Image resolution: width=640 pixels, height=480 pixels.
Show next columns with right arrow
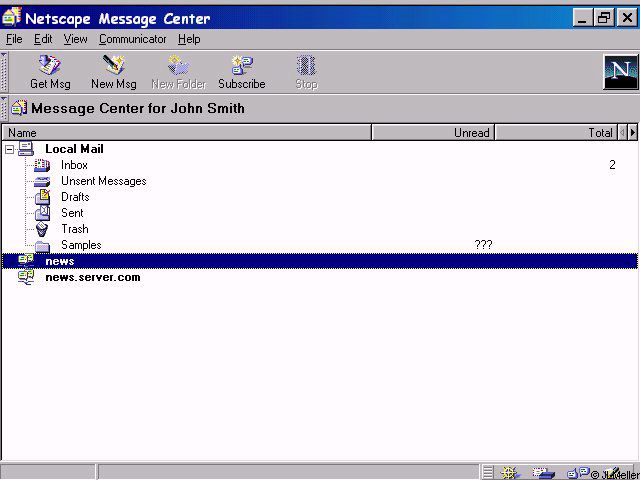pos(633,133)
